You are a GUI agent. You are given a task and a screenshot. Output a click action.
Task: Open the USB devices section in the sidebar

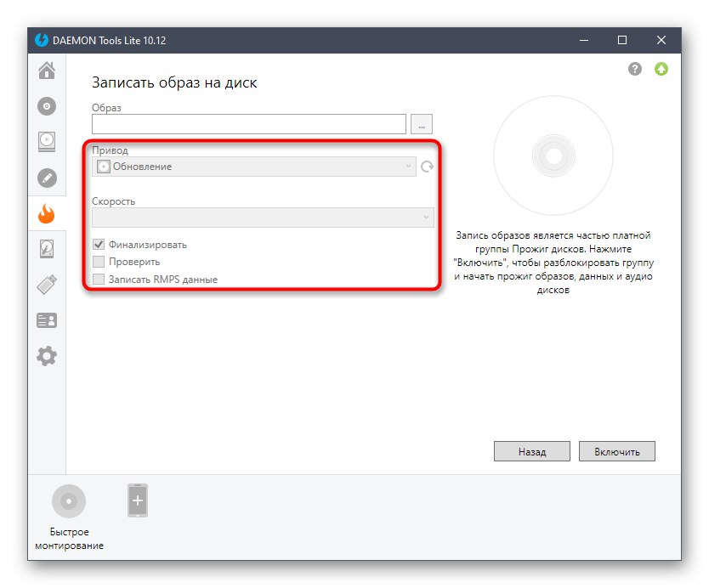point(46,284)
